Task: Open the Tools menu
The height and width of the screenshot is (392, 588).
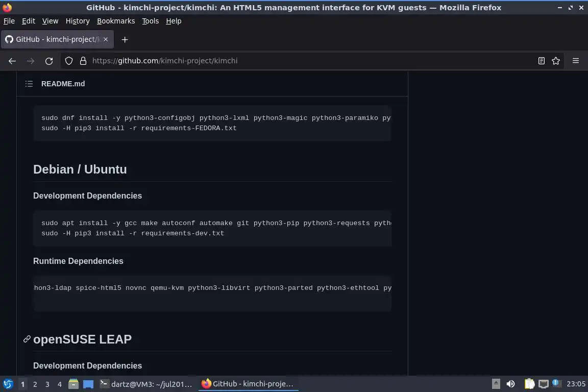Action: [x=151, y=21]
